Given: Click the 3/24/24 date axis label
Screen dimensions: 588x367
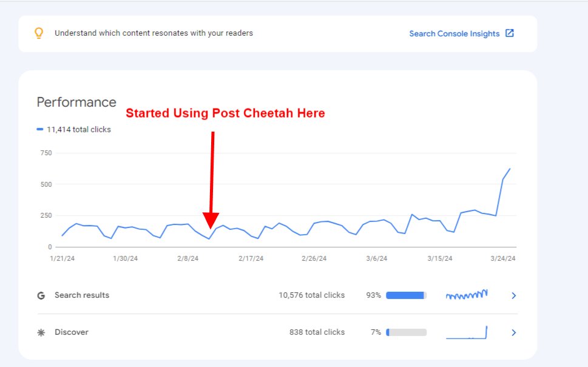Looking at the screenshot, I should (x=503, y=258).
